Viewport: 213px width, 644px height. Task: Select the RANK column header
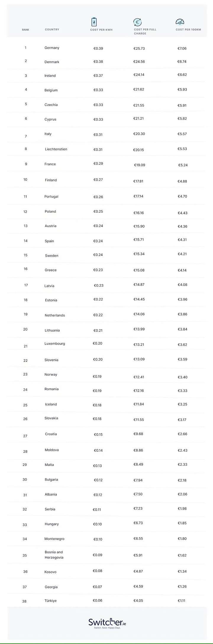(x=25, y=30)
